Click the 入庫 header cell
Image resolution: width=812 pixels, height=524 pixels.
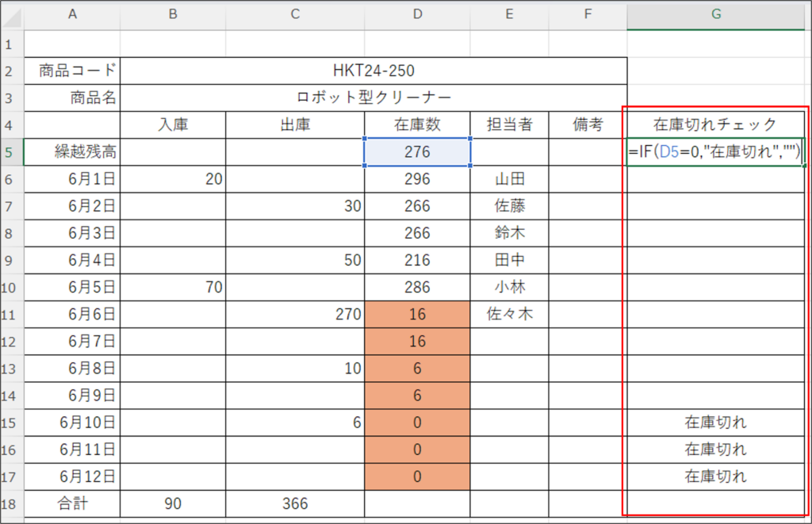coord(173,124)
